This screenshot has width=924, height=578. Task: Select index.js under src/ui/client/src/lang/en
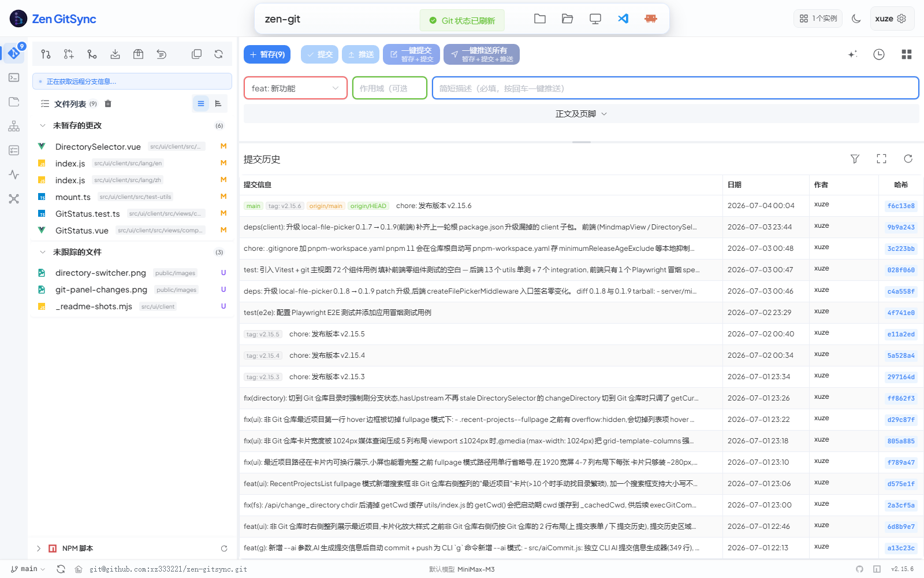pyautogui.click(x=132, y=163)
